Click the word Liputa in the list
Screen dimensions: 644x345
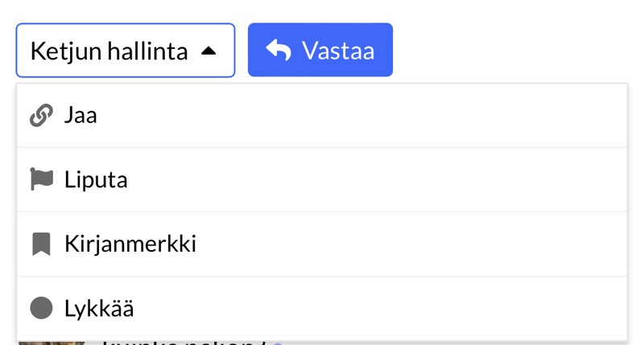96,179
